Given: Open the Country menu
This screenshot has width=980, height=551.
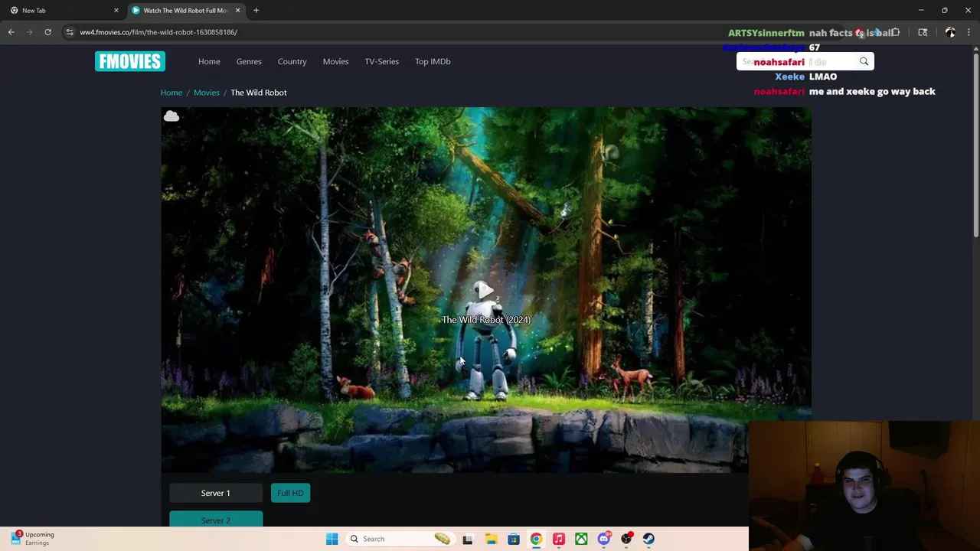Looking at the screenshot, I should [x=292, y=61].
